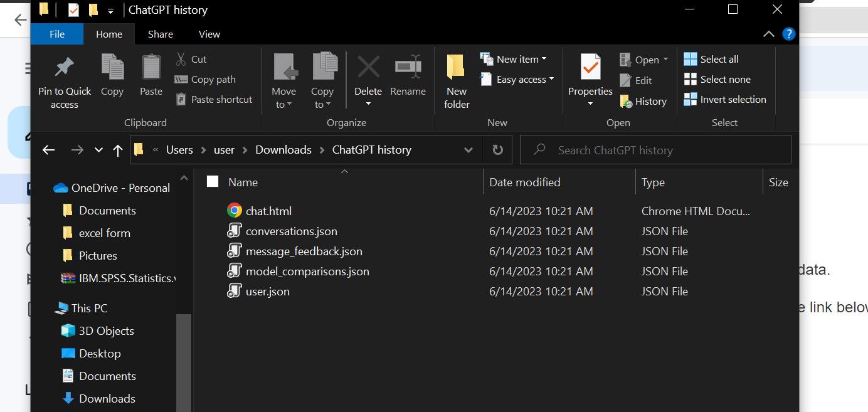Viewport: 868px width, 412px height.
Task: Click the Search ChatGPT history field
Action: 655,151
